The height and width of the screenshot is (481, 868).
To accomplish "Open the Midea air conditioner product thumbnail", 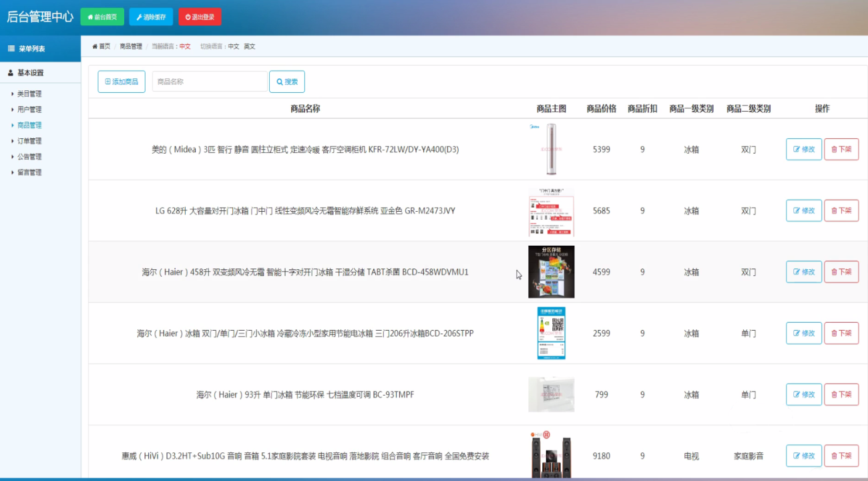I will pyautogui.click(x=551, y=150).
